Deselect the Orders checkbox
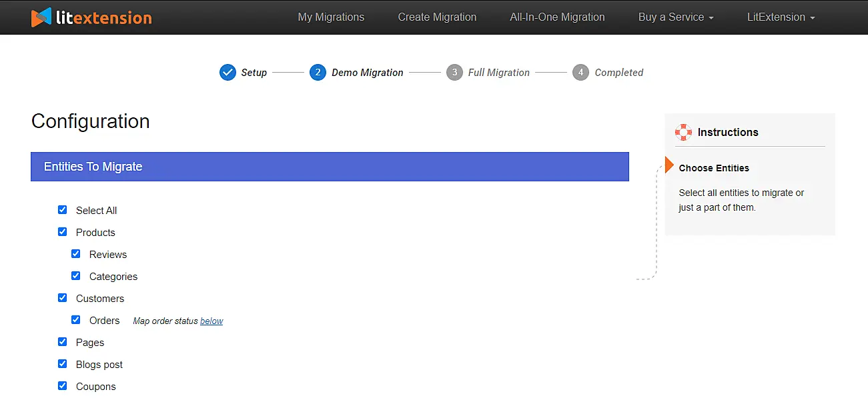868x414 pixels. tap(76, 319)
